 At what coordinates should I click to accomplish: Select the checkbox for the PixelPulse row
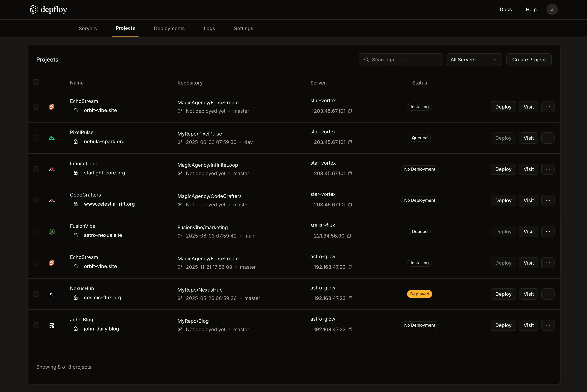[36, 138]
